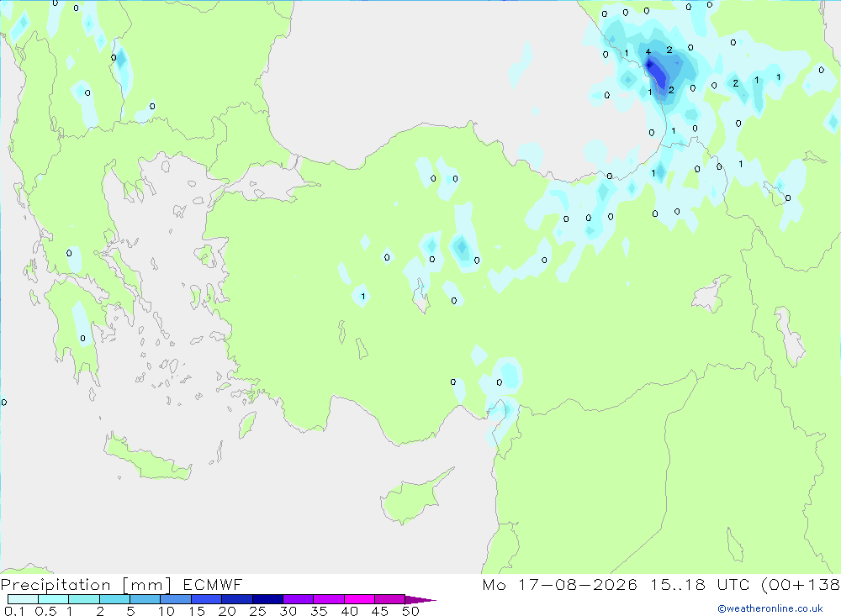This screenshot has height=616, width=841.
Task: Click the "4" precipitation value on the map
Action: tap(648, 52)
